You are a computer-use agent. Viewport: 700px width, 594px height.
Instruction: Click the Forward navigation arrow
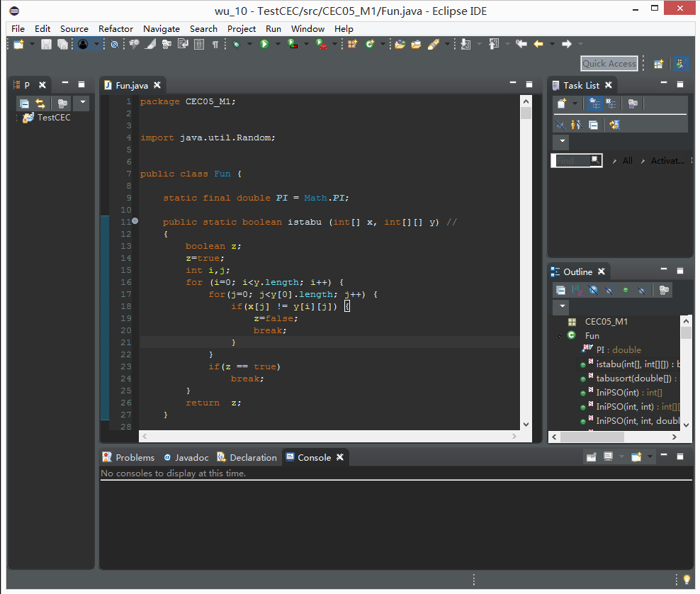pos(567,44)
